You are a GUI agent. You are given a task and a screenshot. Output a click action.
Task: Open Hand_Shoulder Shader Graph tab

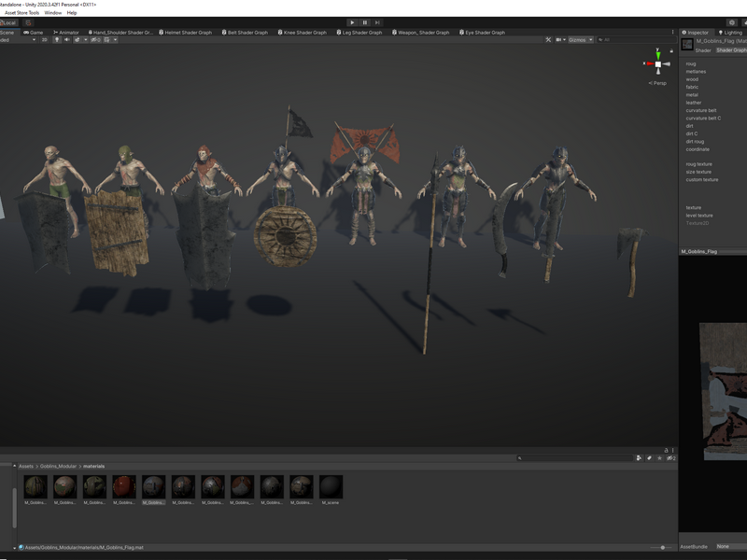click(120, 33)
